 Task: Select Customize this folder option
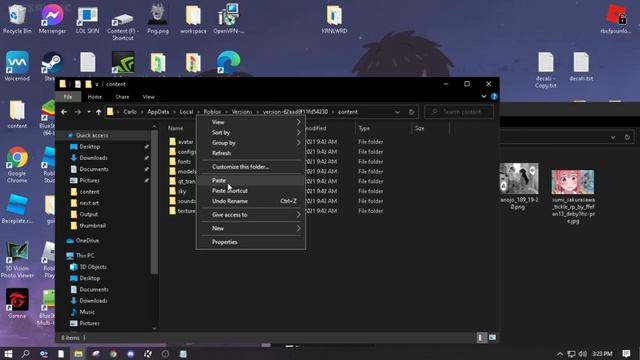tap(251, 167)
